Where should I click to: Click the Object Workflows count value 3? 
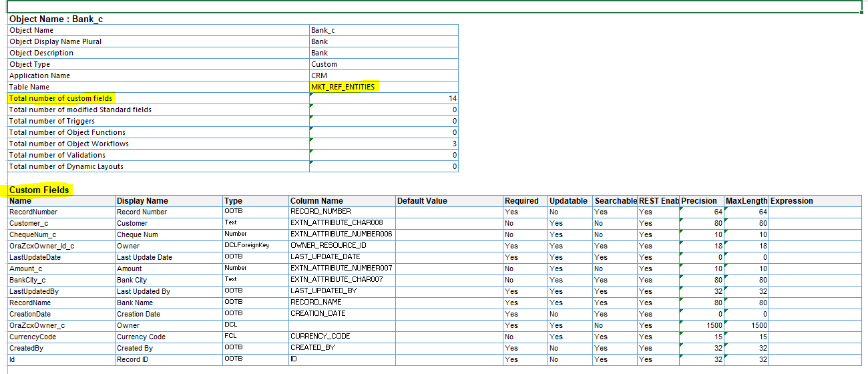tap(383, 144)
